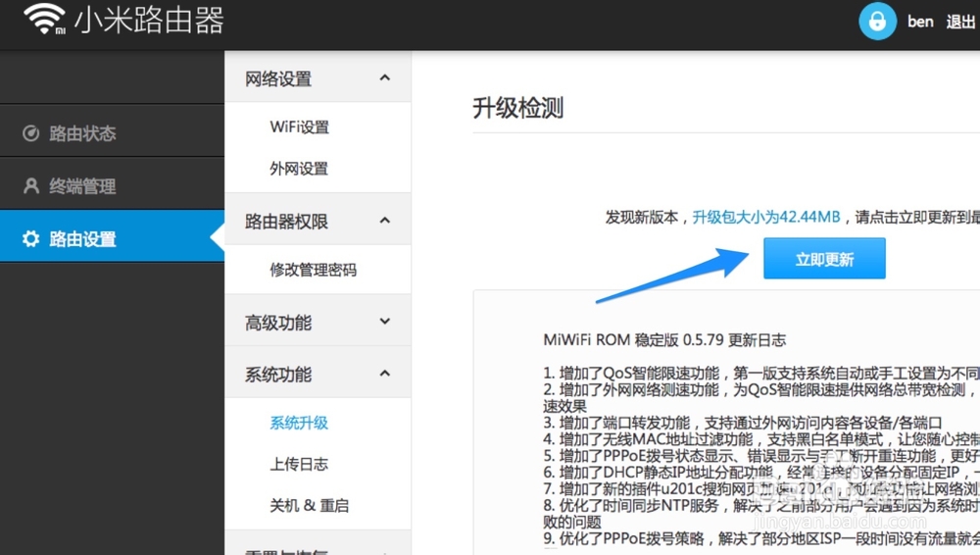This screenshot has height=555, width=980.
Task: Click the blue lock avatar icon
Action: pos(877,21)
